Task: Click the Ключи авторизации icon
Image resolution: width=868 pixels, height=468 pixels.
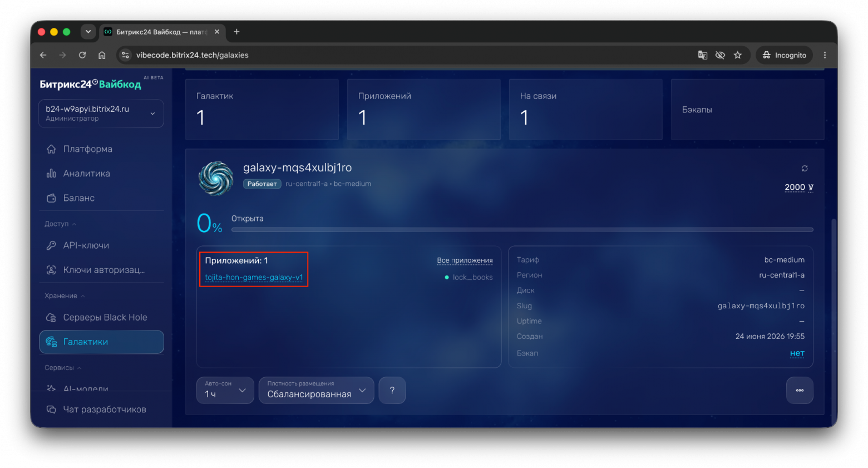Action: click(x=51, y=270)
